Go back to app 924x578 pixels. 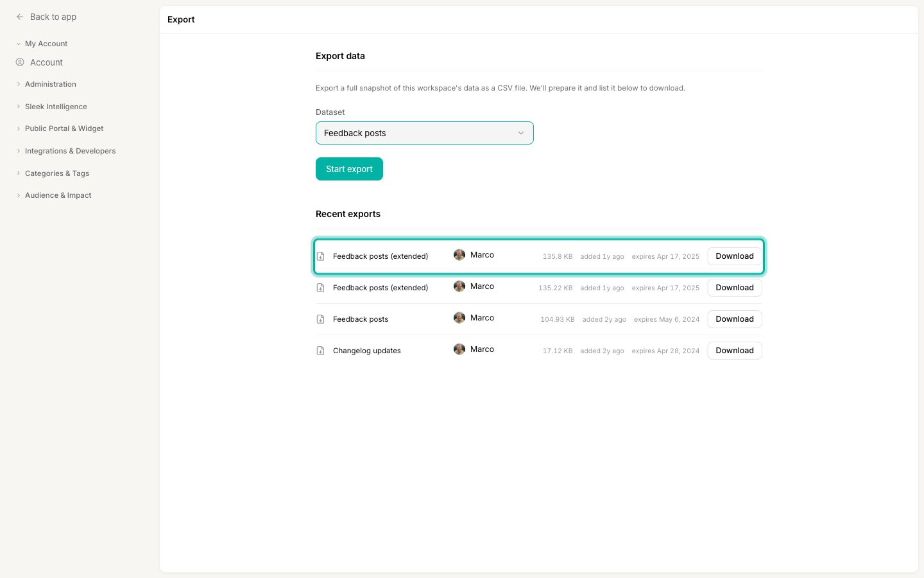53,17
